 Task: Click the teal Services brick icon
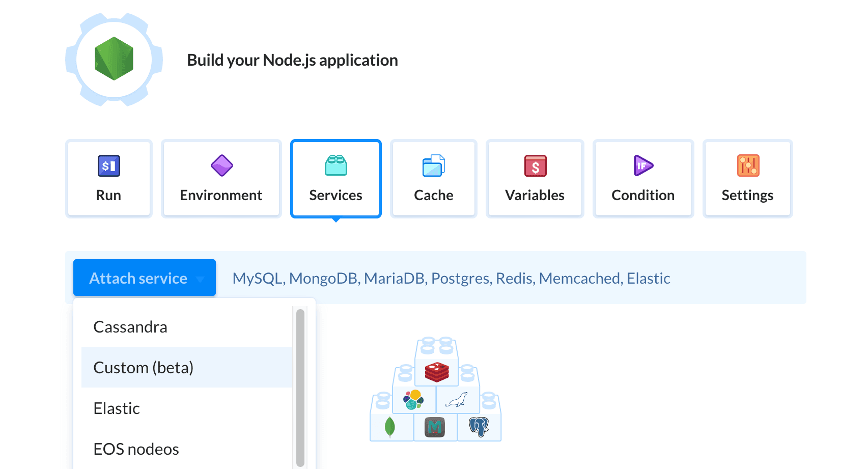pos(335,165)
